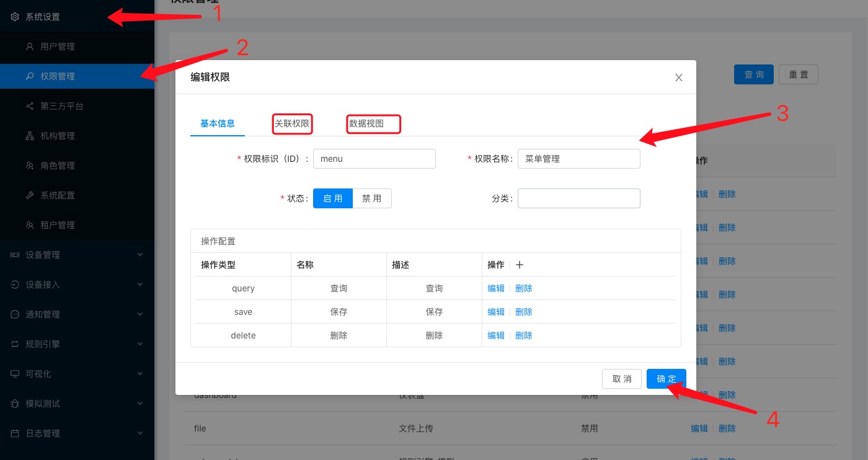Click the 模拟测试 bug icon

click(15, 404)
